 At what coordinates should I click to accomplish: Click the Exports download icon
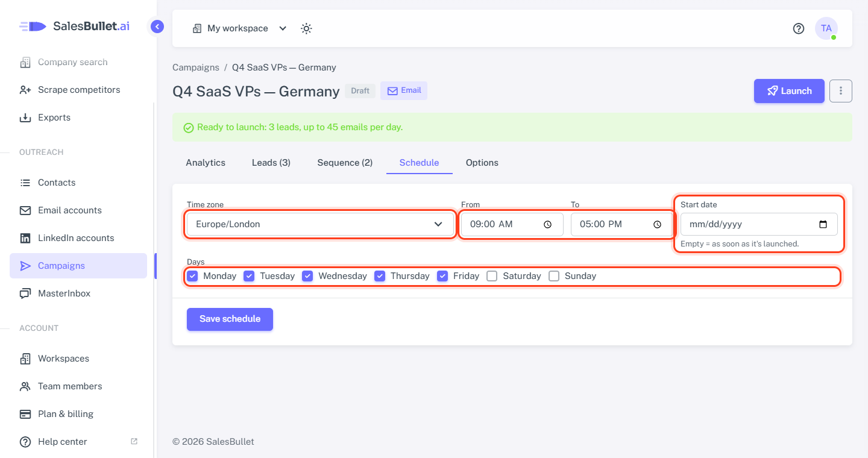[x=25, y=118]
